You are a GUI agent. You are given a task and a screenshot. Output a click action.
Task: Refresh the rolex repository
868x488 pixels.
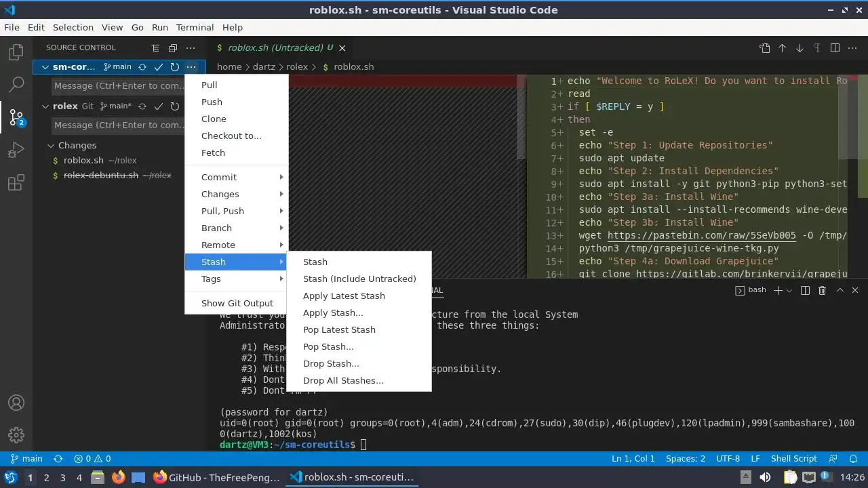[x=175, y=106]
